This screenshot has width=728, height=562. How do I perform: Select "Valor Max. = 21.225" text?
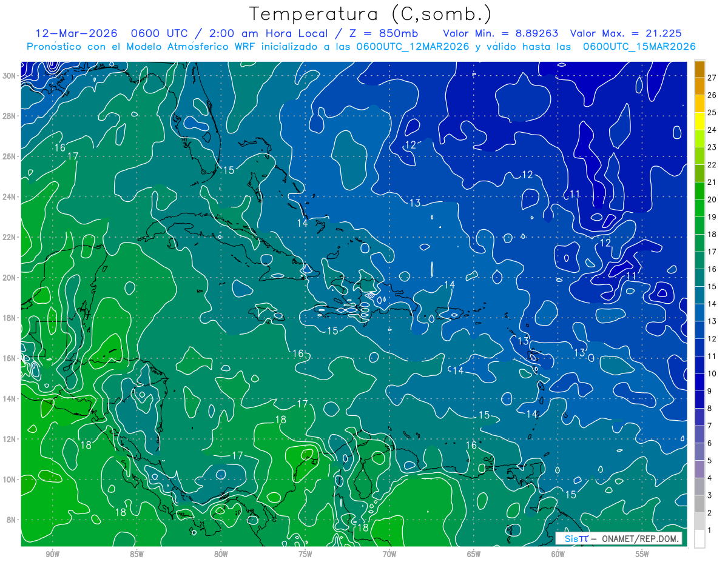point(625,33)
